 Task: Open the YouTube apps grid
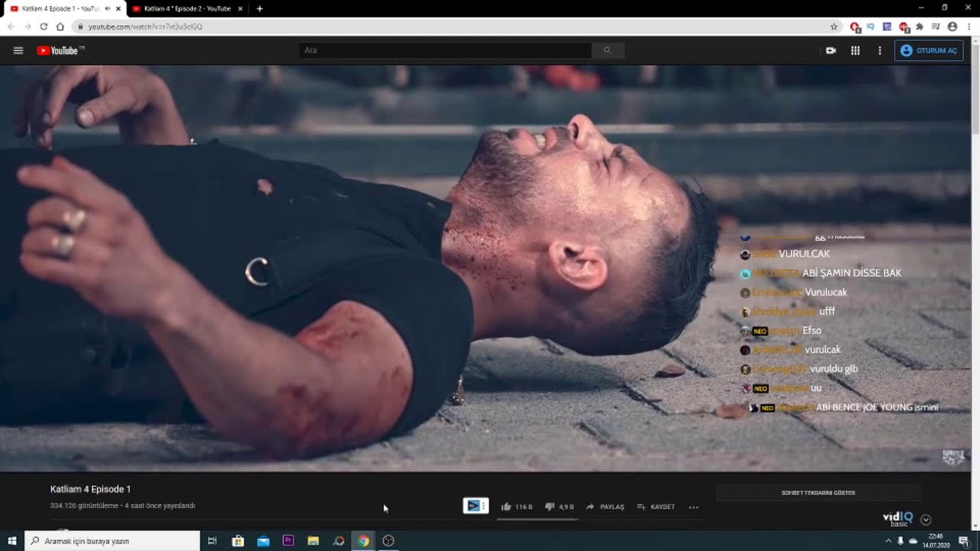[855, 51]
